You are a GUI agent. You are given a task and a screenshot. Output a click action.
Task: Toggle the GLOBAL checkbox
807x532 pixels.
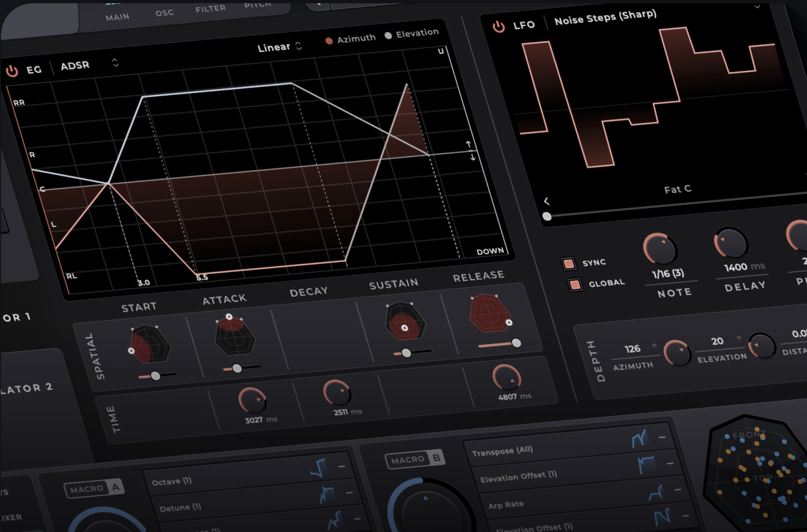[x=575, y=285]
